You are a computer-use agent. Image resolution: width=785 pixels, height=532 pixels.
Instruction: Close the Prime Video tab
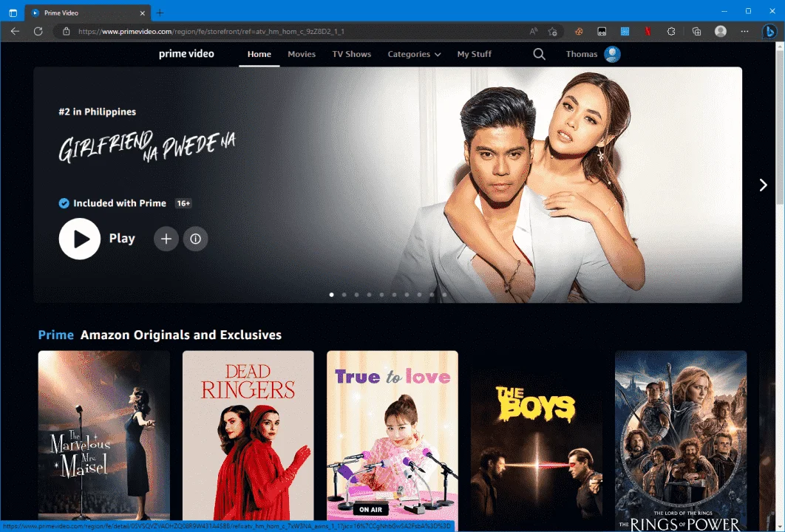pos(142,13)
